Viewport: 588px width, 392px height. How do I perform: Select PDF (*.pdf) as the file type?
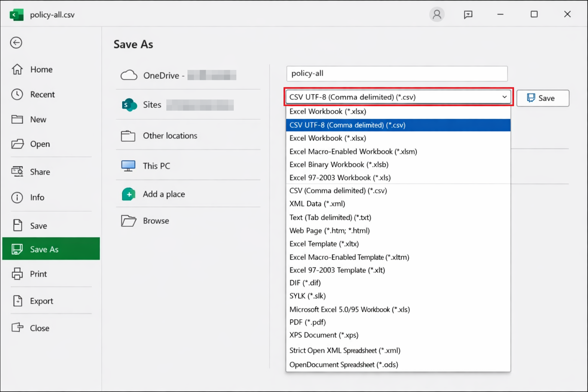pyautogui.click(x=398, y=322)
